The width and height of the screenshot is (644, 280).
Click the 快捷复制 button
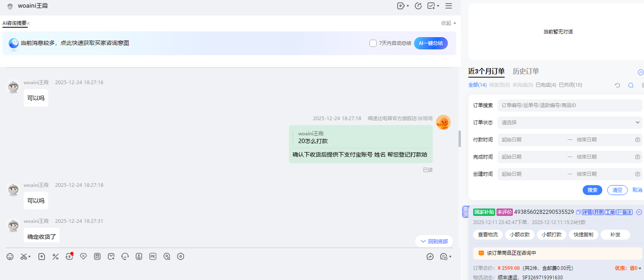[583, 235]
